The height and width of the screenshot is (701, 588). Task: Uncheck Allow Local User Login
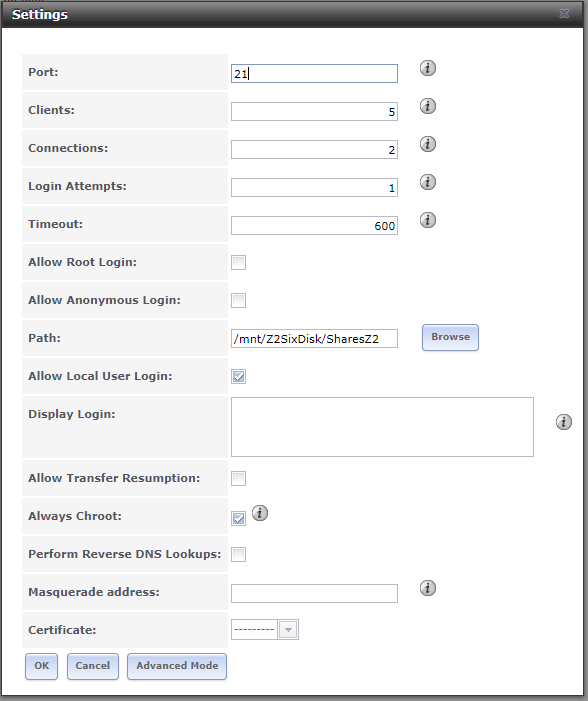coord(238,376)
